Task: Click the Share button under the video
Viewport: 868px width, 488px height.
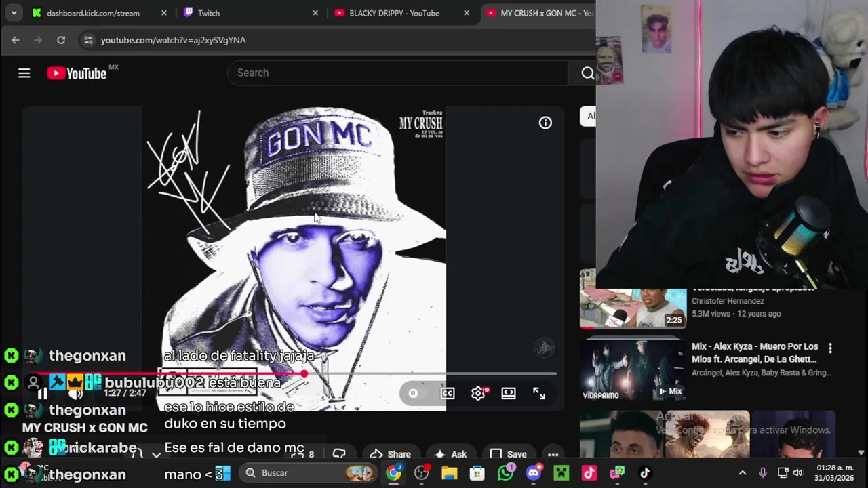Action: pyautogui.click(x=390, y=455)
